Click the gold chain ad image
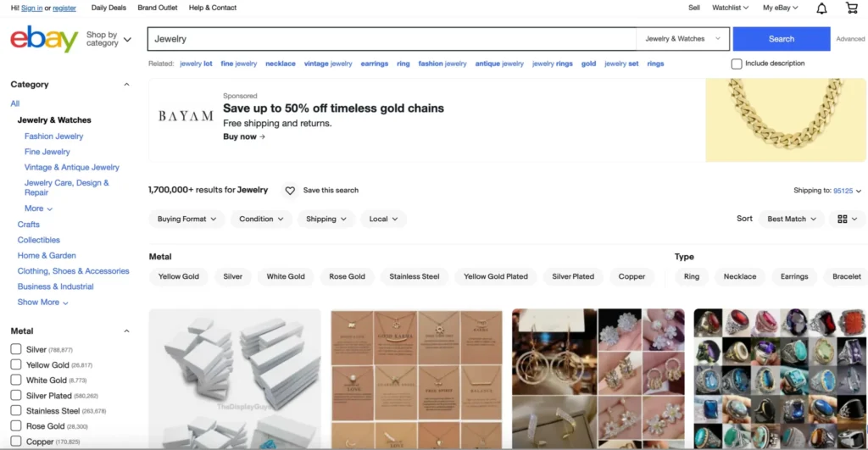Screen dimensions: 868x450 786,120
